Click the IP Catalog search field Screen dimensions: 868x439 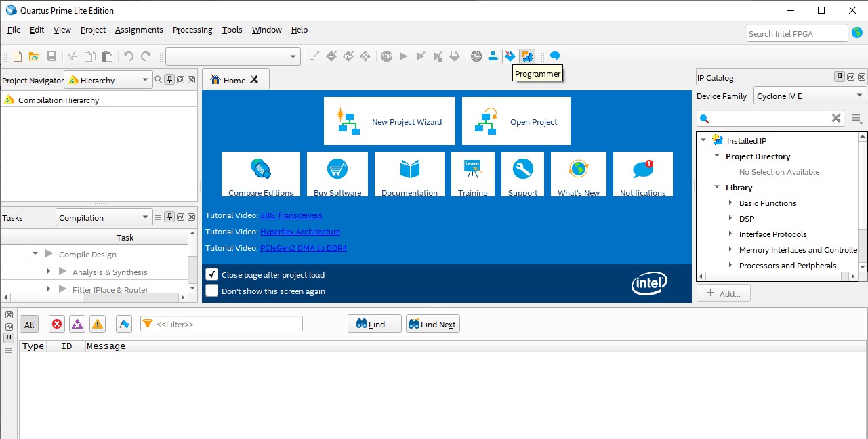tap(770, 119)
